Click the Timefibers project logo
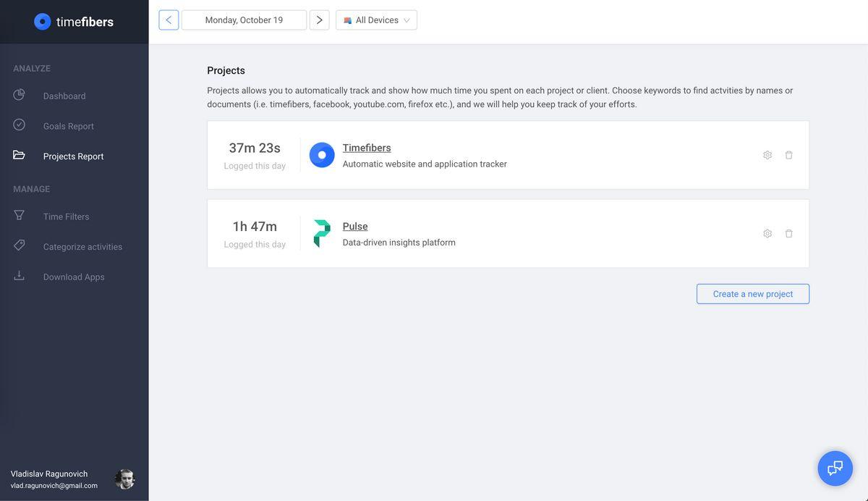The width and height of the screenshot is (868, 501). click(x=322, y=155)
